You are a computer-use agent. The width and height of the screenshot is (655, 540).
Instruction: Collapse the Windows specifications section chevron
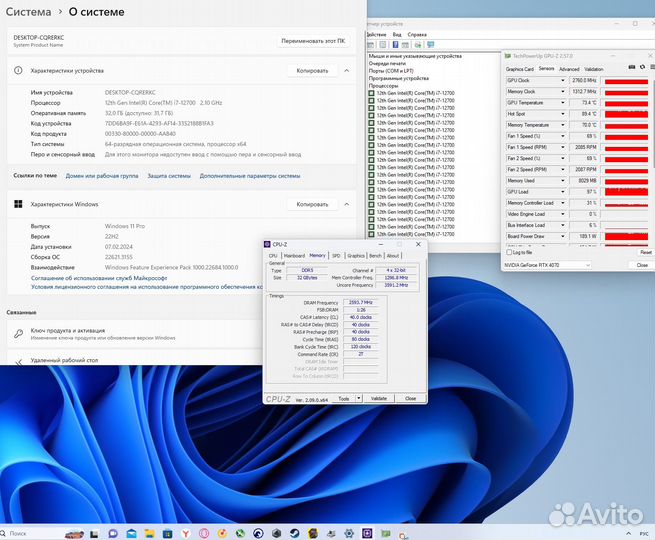click(x=347, y=204)
